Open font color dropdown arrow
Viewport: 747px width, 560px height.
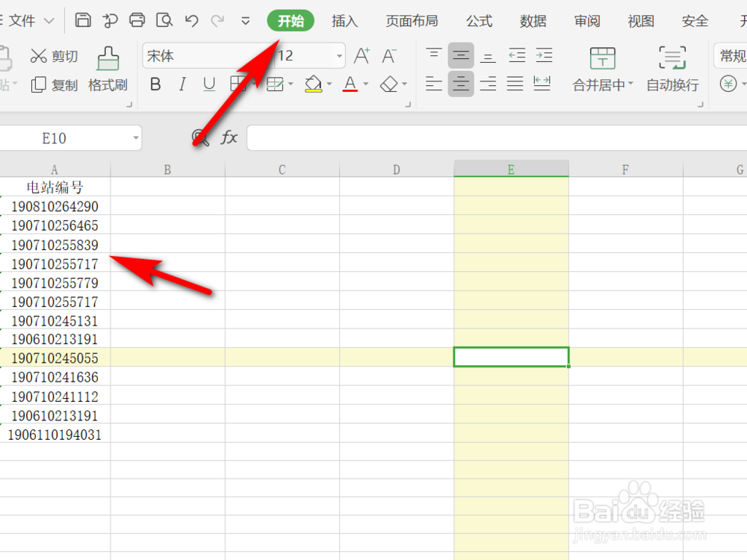366,84
